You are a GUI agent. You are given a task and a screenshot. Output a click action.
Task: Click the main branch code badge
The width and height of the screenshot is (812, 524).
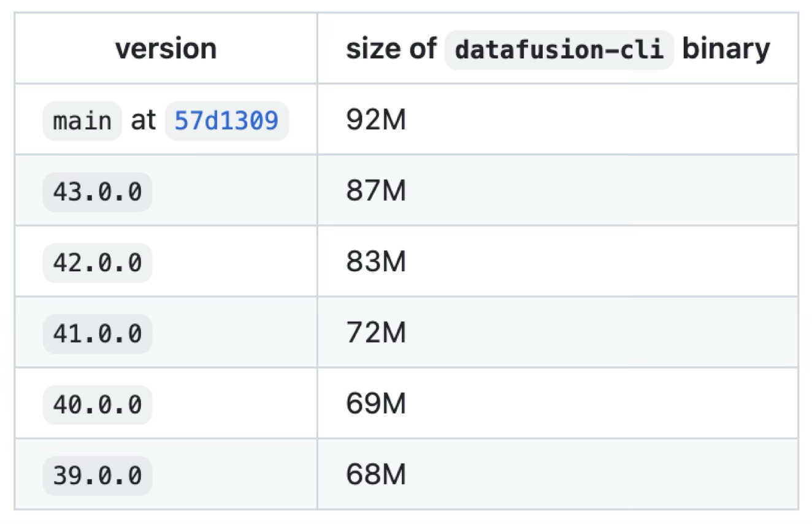(82, 121)
